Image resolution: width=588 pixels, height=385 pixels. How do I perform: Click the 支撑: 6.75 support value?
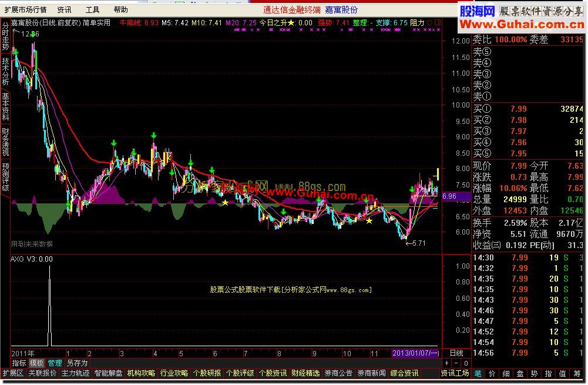[391, 23]
